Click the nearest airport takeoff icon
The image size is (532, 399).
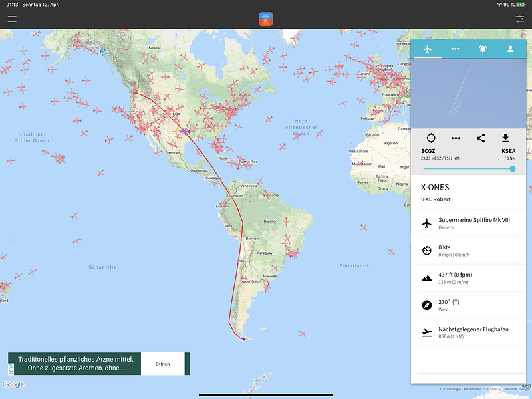426,333
